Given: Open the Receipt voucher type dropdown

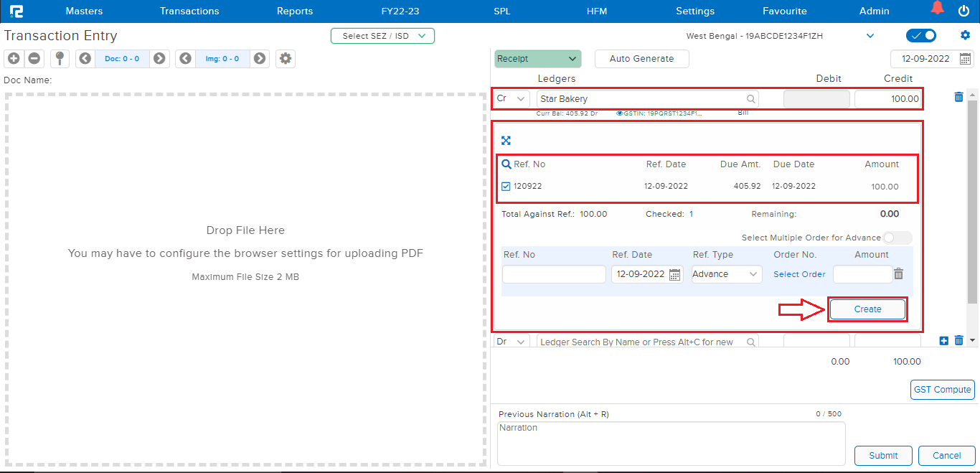Looking at the screenshot, I should [x=537, y=58].
